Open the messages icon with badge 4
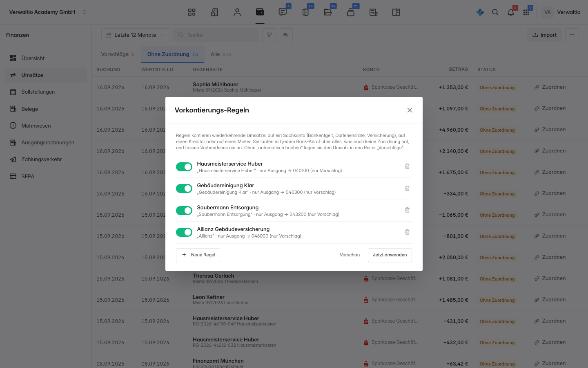The image size is (588, 368). pos(283,12)
